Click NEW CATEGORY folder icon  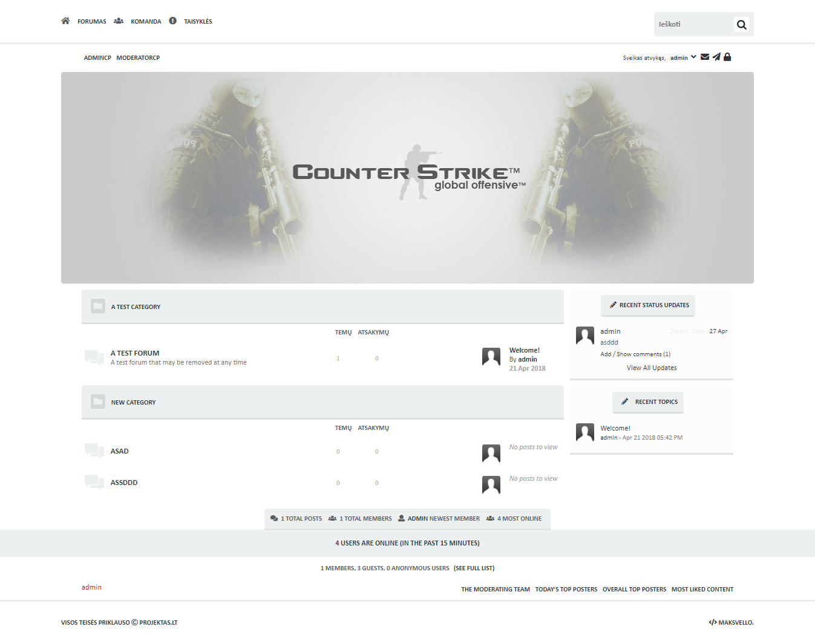98,402
